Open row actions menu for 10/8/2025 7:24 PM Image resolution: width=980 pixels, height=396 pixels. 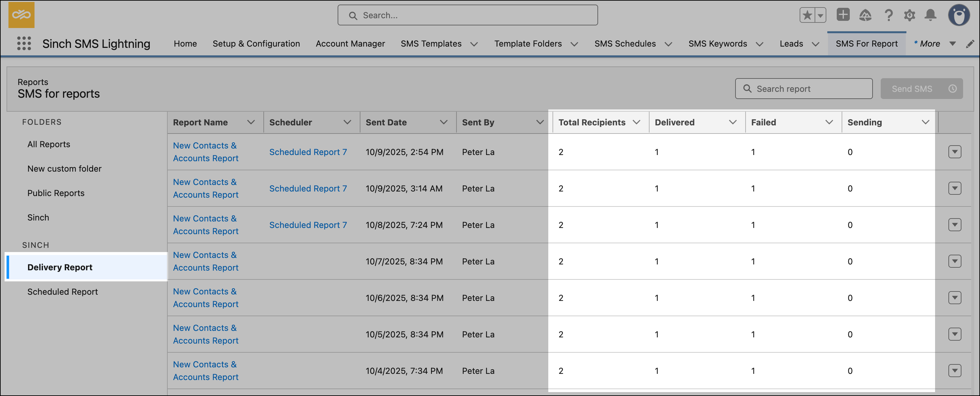tap(955, 225)
